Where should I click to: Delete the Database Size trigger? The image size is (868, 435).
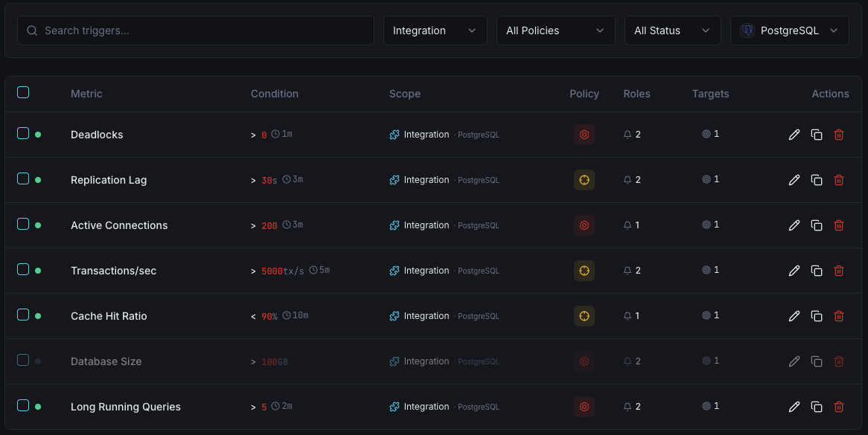click(839, 361)
